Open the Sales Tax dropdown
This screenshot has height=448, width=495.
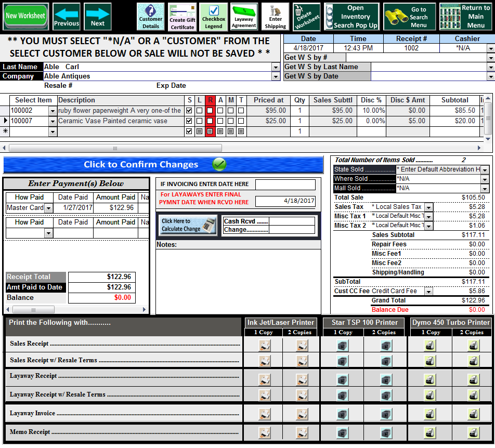(428, 207)
